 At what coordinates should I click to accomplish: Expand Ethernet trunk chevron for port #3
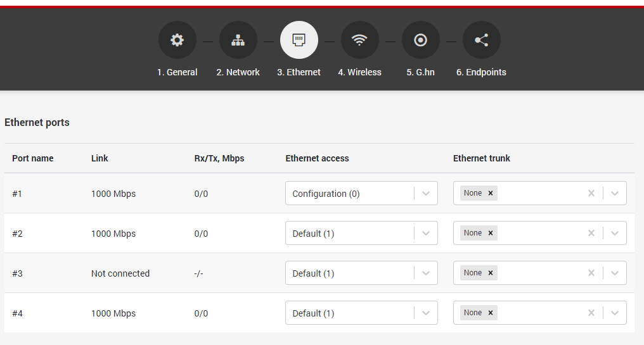pos(615,273)
